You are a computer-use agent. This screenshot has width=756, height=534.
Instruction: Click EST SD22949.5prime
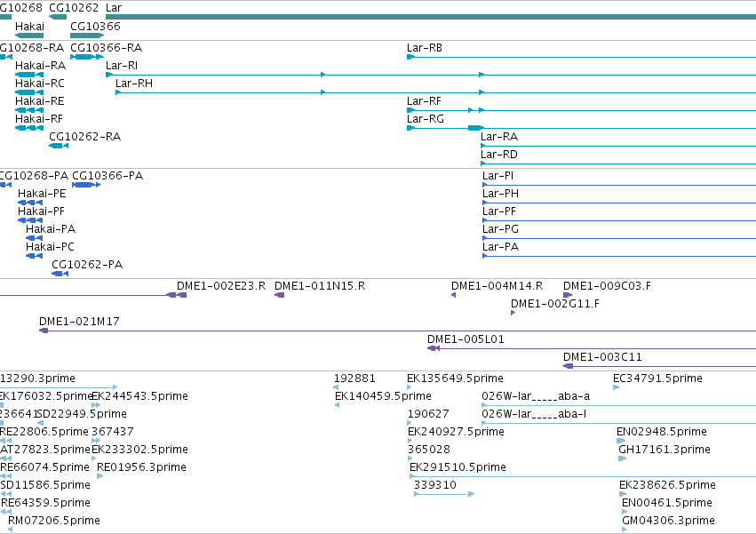coord(82,414)
